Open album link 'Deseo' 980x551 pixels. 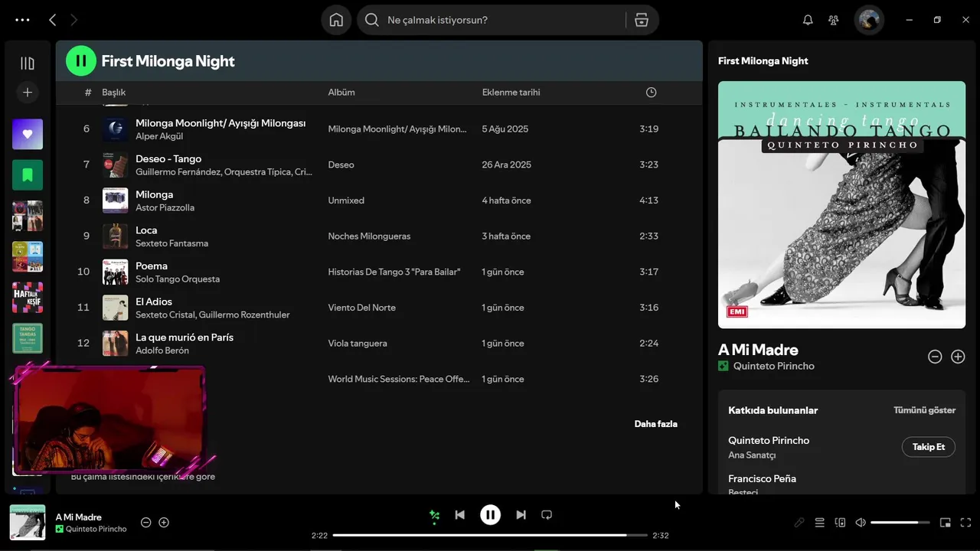tap(341, 165)
